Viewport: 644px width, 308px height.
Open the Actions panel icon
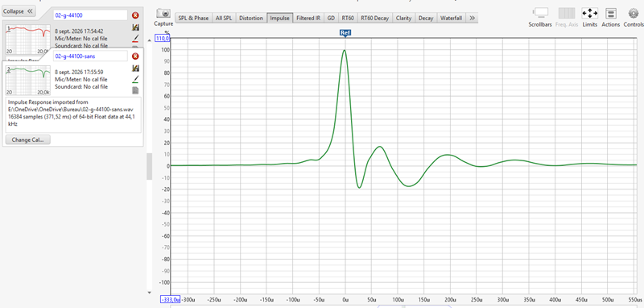(x=611, y=13)
